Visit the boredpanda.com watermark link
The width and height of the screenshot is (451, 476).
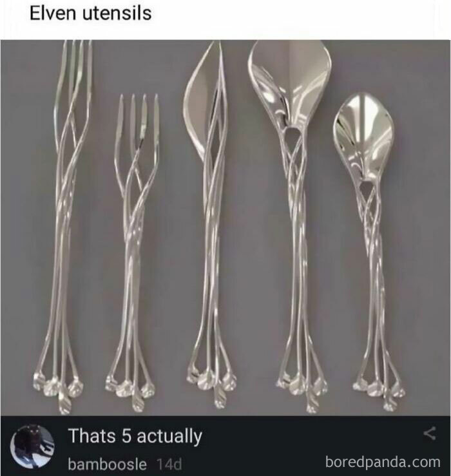coord(383,462)
